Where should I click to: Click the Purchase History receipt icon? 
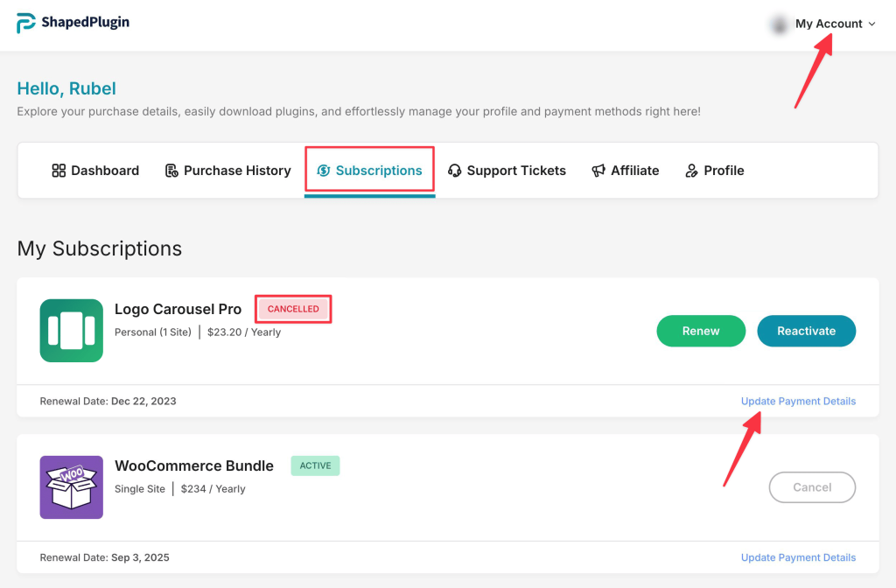(171, 171)
